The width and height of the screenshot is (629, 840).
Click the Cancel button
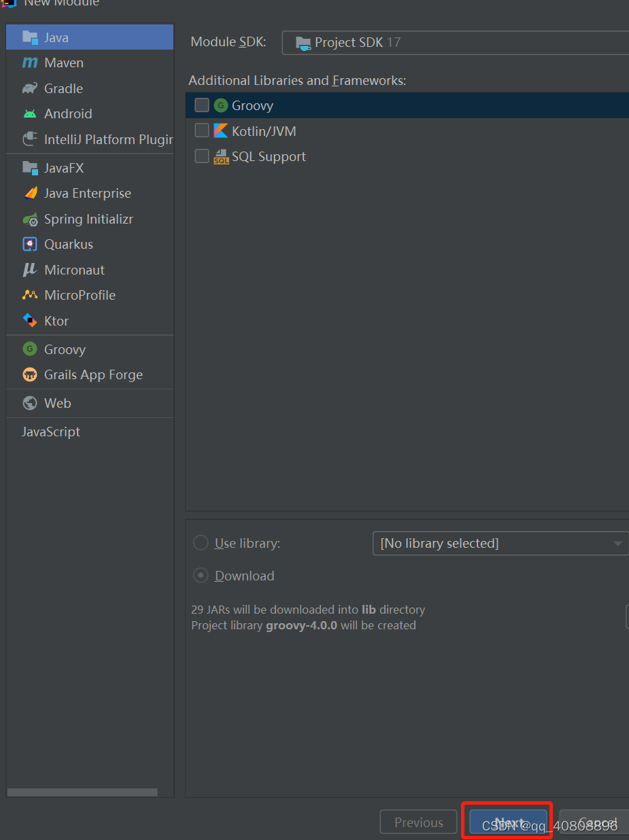(x=594, y=822)
